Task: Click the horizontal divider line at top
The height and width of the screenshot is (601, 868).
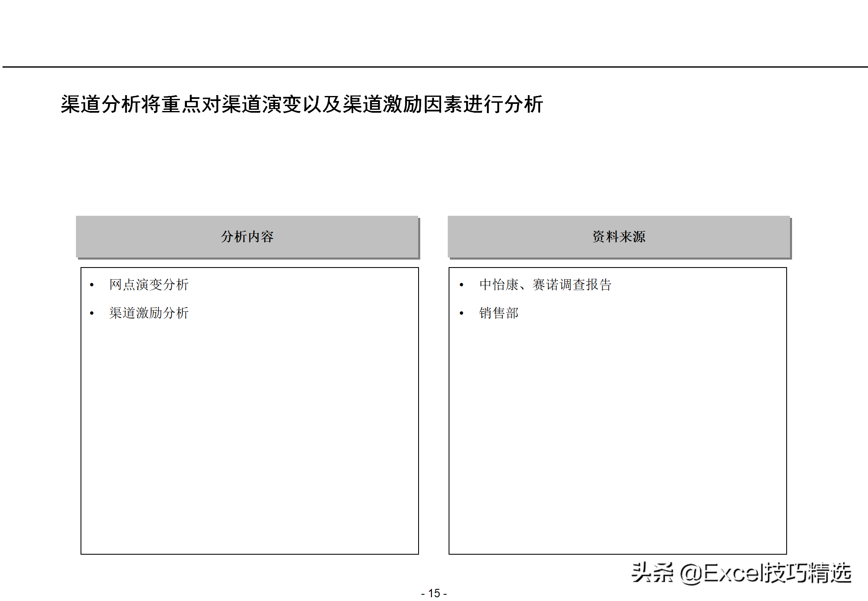Action: tap(434, 67)
